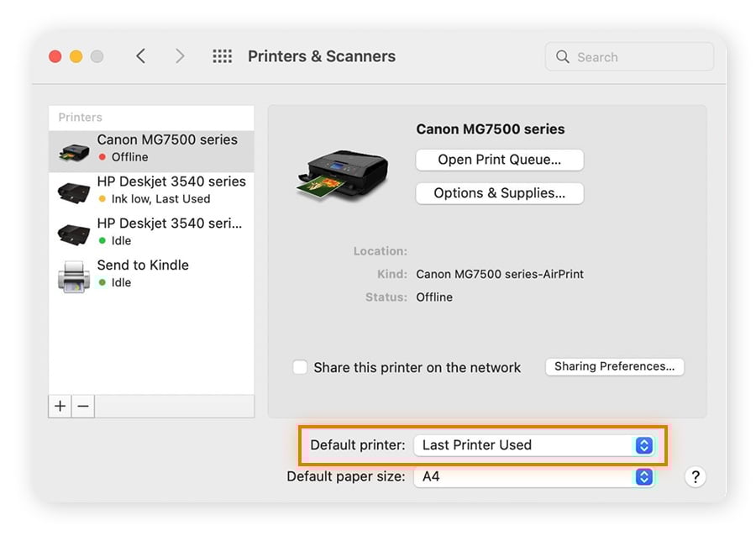Click the forward navigation arrow
The height and width of the screenshot is (536, 756).
(180, 56)
